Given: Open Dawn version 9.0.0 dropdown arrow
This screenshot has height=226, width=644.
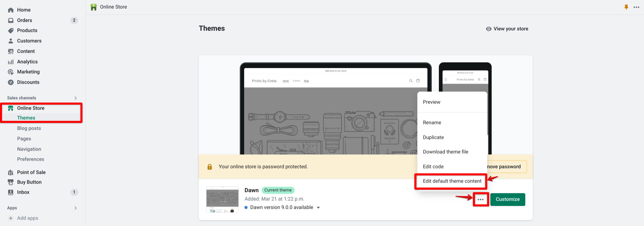Looking at the screenshot, I should (318, 208).
